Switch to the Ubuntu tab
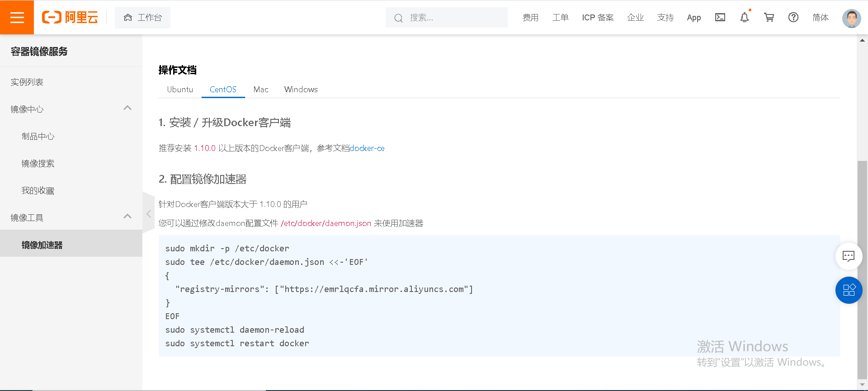The width and height of the screenshot is (868, 391). (x=180, y=90)
